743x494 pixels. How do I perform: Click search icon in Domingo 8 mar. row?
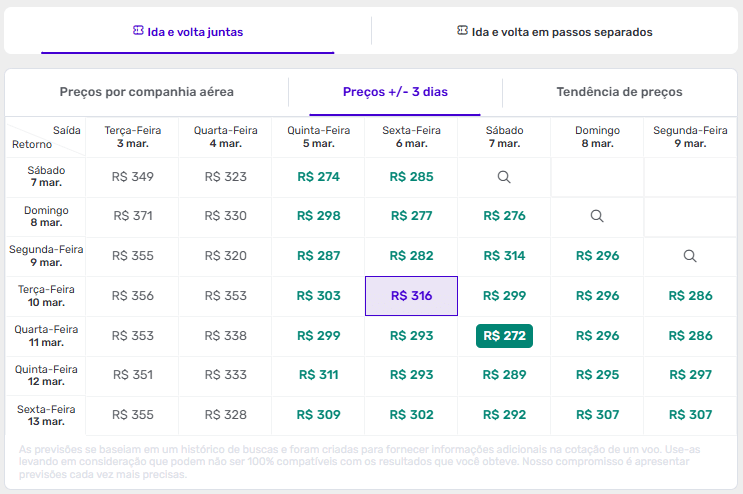click(597, 216)
